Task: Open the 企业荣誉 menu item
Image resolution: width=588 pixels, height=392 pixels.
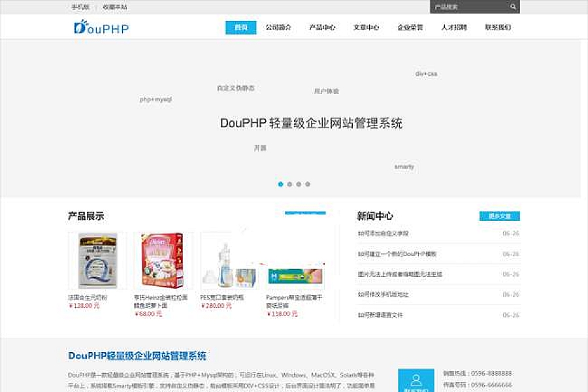Action: click(410, 27)
